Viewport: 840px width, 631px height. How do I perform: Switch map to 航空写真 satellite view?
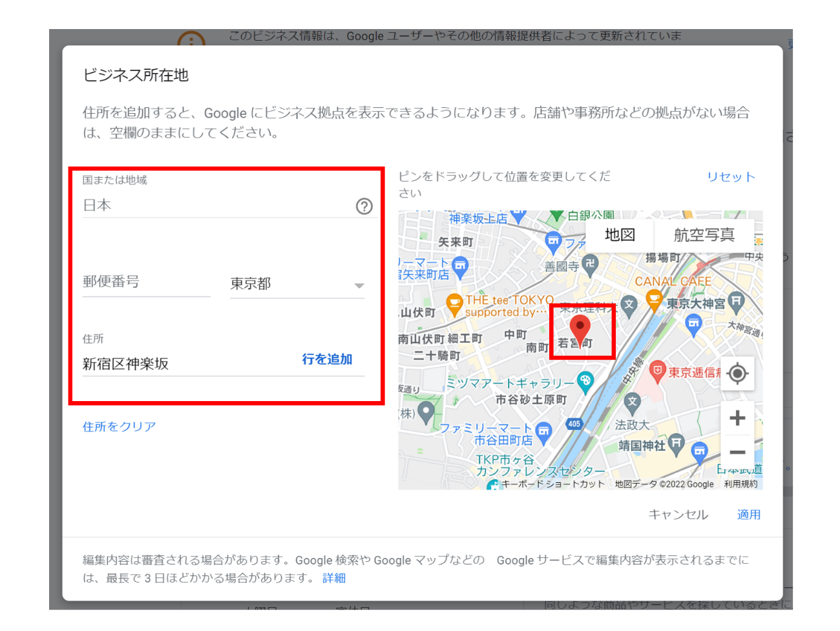click(704, 235)
